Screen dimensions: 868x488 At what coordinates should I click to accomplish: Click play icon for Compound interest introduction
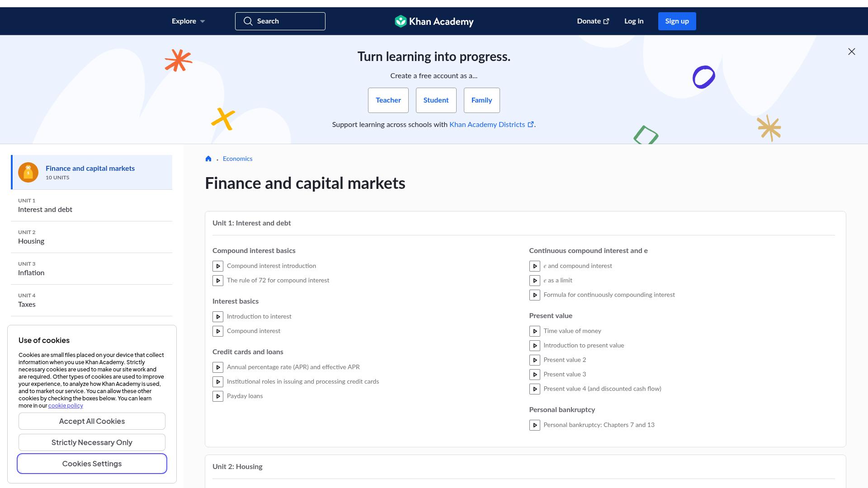(218, 266)
